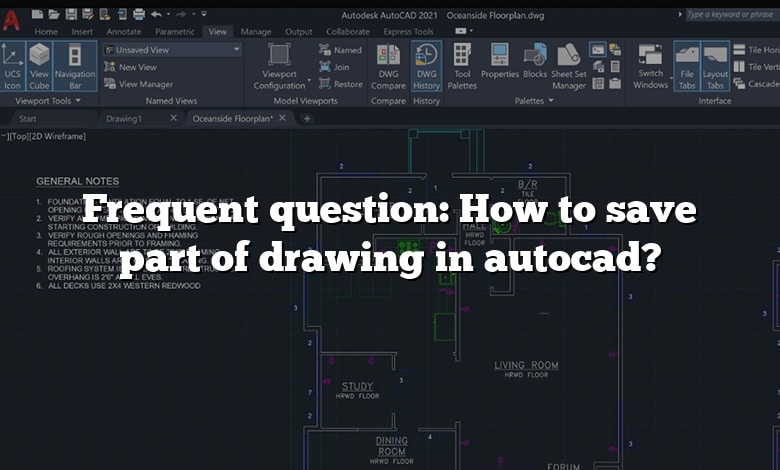The height and width of the screenshot is (470, 780).
Task: Expand the Palettes panel
Action: click(x=534, y=100)
